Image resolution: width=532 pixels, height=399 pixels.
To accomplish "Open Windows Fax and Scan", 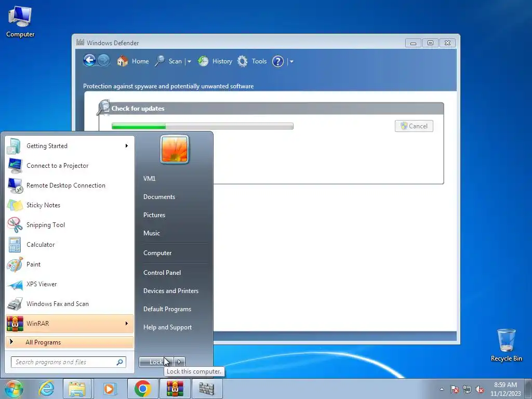I will [x=69, y=303].
